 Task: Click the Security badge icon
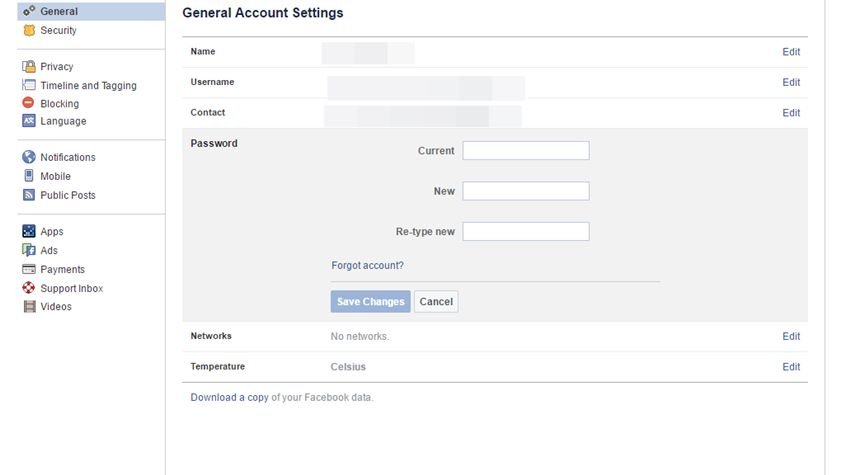(x=29, y=30)
